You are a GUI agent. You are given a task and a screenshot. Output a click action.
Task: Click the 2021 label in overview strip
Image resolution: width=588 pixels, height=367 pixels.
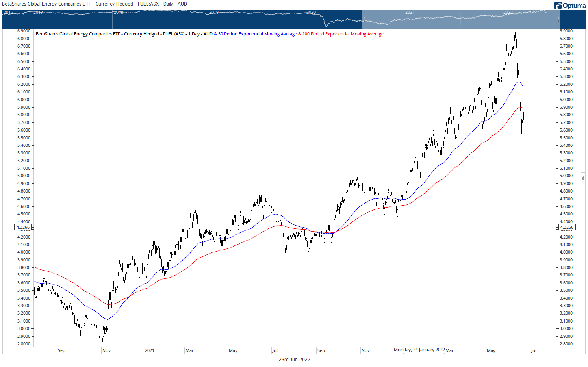pyautogui.click(x=410, y=12)
